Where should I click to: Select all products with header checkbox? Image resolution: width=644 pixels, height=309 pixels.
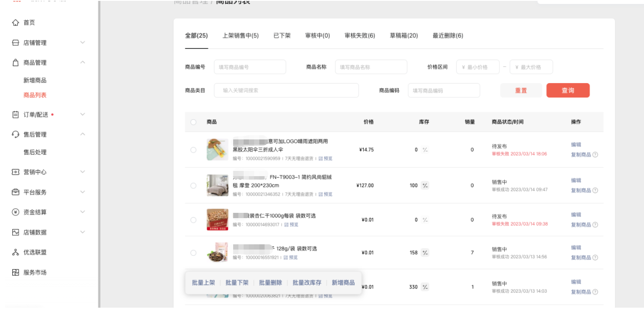point(193,122)
